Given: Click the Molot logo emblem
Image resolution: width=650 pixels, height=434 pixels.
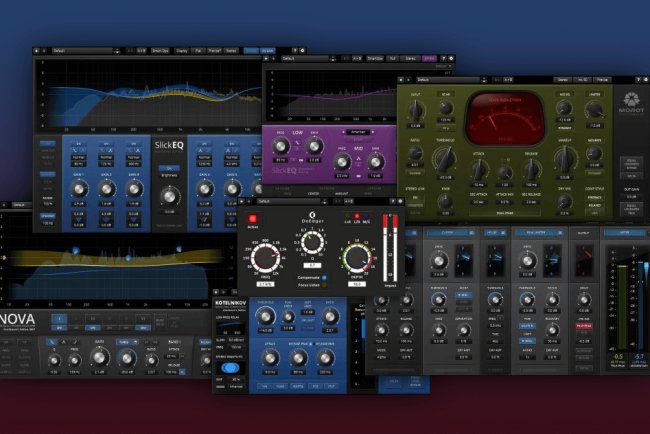Looking at the screenshot, I should [631, 99].
